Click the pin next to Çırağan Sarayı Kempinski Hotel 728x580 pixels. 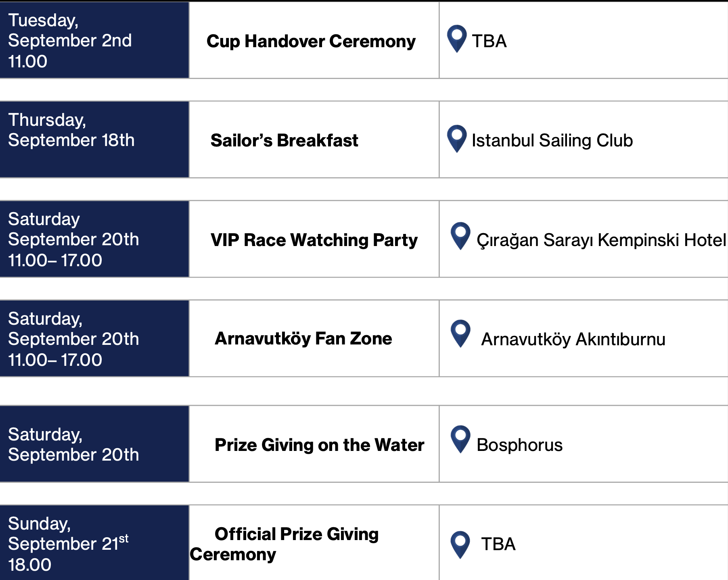[x=460, y=236]
